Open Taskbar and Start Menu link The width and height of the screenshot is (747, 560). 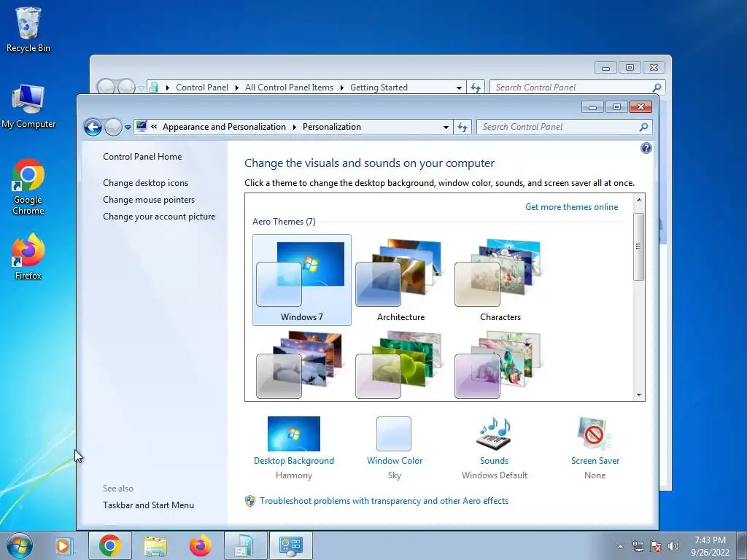[x=148, y=505]
